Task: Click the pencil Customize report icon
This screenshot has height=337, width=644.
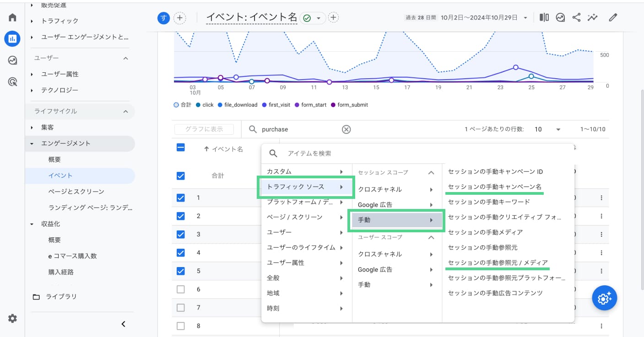Action: [613, 18]
